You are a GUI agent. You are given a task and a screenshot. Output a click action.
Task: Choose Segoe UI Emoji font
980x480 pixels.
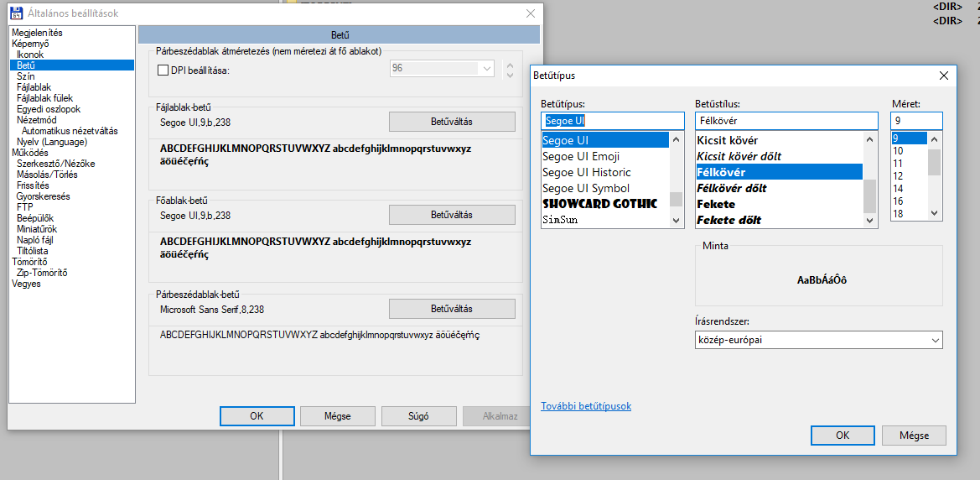581,156
